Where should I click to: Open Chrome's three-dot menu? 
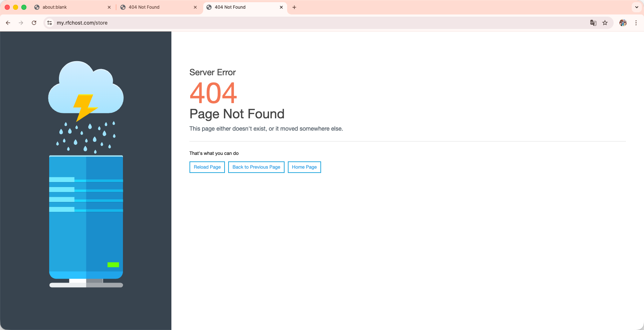636,23
